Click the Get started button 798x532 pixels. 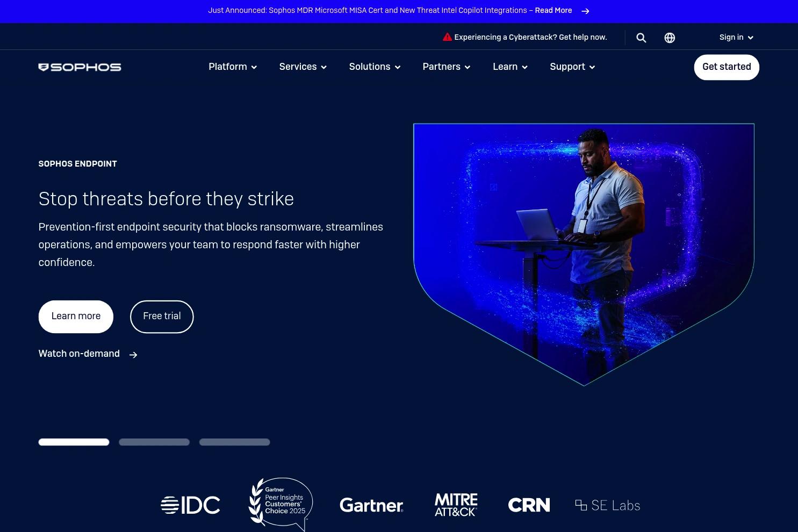pyautogui.click(x=727, y=67)
